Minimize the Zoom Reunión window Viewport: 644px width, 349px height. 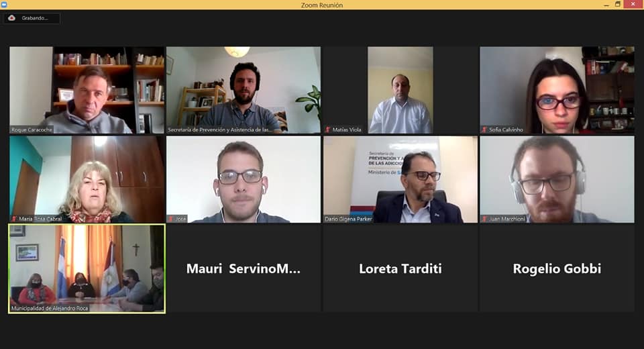[606, 5]
